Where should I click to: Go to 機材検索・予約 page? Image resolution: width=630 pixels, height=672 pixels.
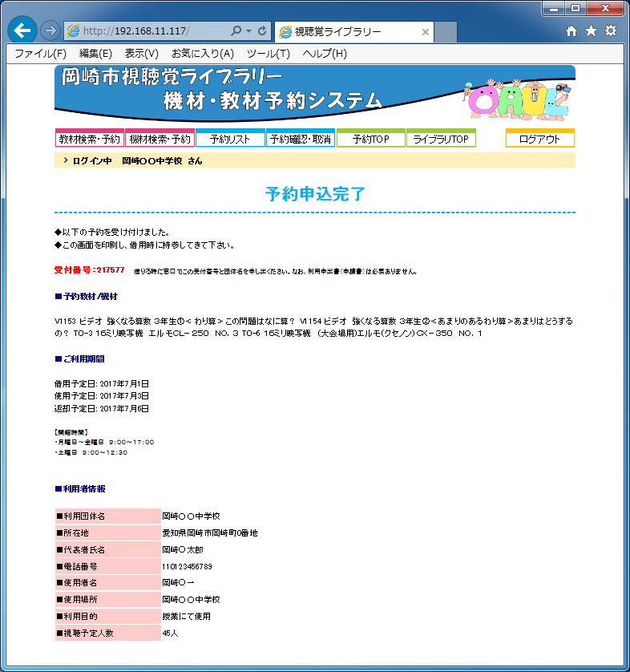(x=160, y=139)
